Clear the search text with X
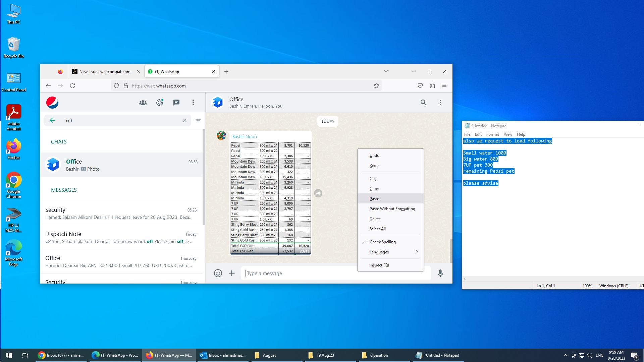This screenshot has width=644, height=362. 185,121
